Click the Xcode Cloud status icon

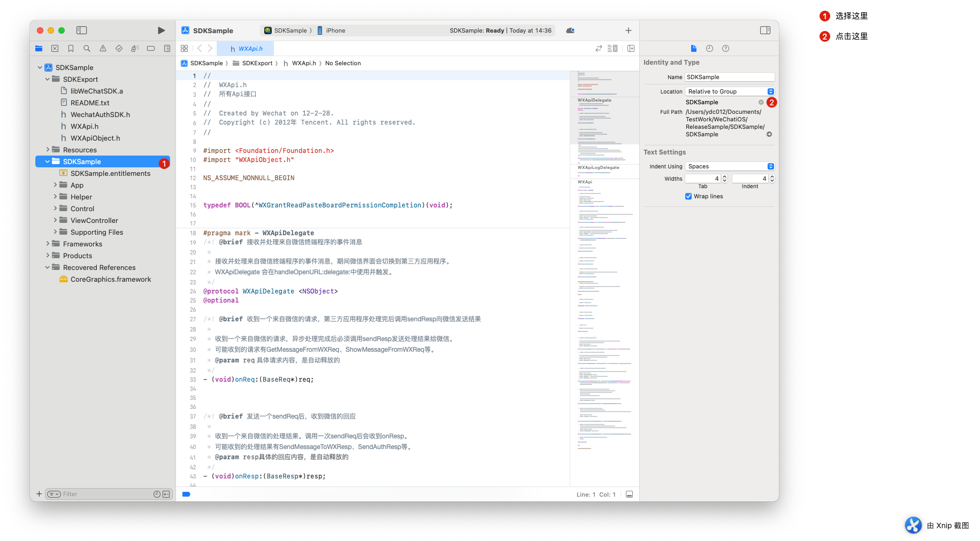point(570,30)
